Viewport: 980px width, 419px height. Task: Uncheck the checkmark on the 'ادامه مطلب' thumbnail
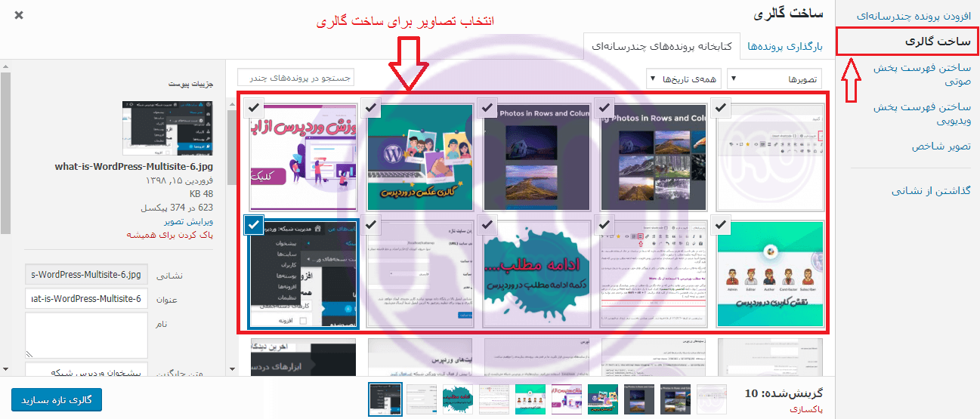click(x=488, y=224)
